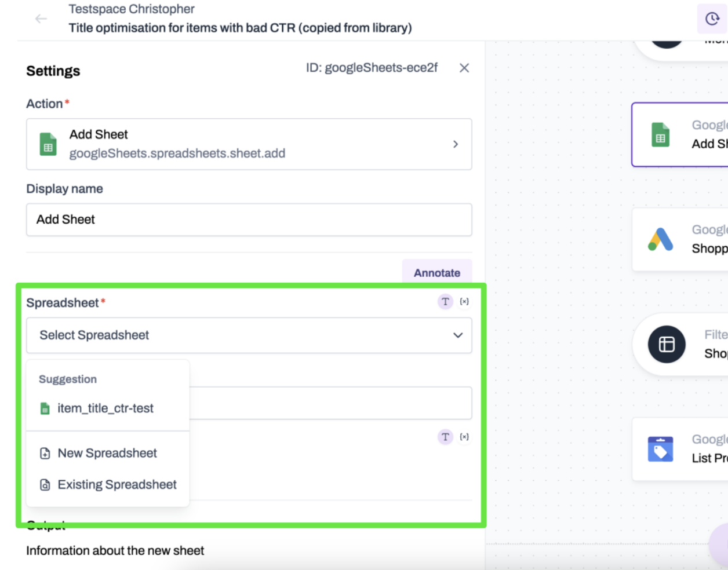Toggle text mode on the lower field
Viewport: 728px width, 570px height.
[445, 437]
